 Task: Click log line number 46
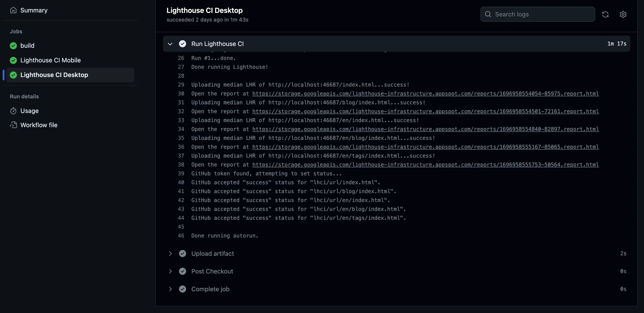pos(181,236)
